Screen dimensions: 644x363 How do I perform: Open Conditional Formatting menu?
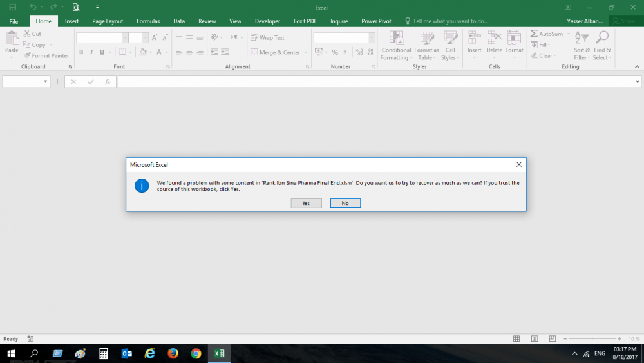tap(396, 46)
